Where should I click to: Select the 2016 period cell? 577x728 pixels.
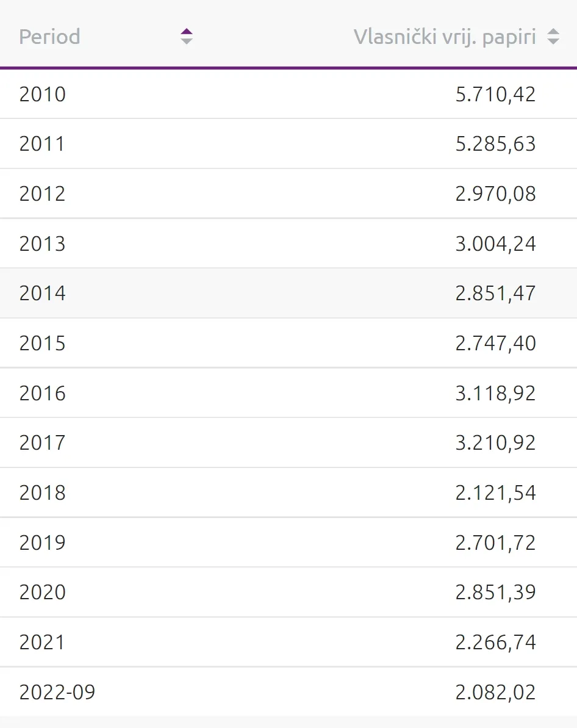click(42, 393)
